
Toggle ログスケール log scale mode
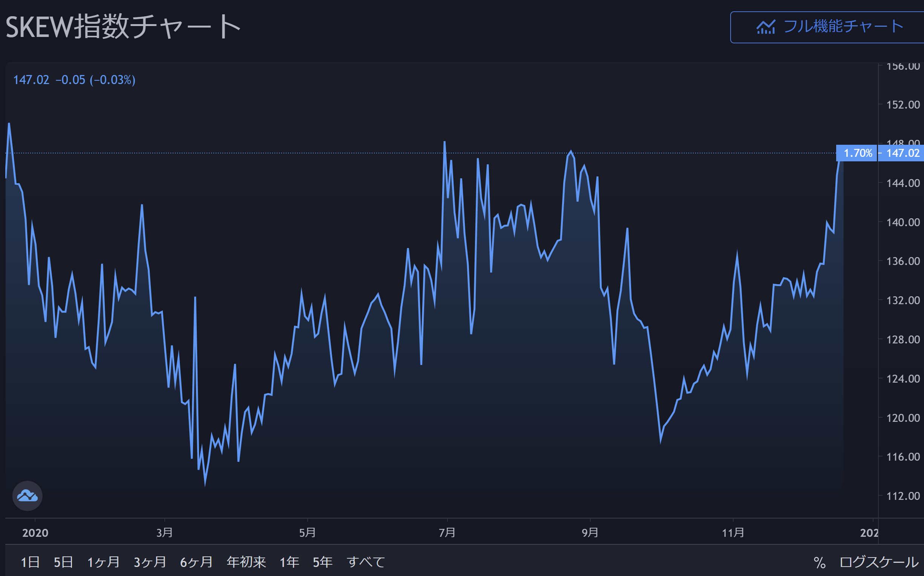[x=879, y=563]
